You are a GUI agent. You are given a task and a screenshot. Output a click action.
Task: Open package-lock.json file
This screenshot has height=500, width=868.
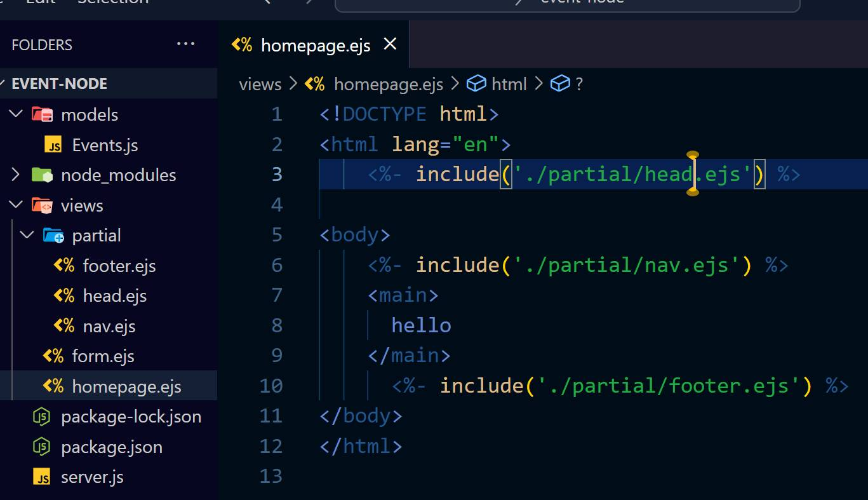[131, 417]
